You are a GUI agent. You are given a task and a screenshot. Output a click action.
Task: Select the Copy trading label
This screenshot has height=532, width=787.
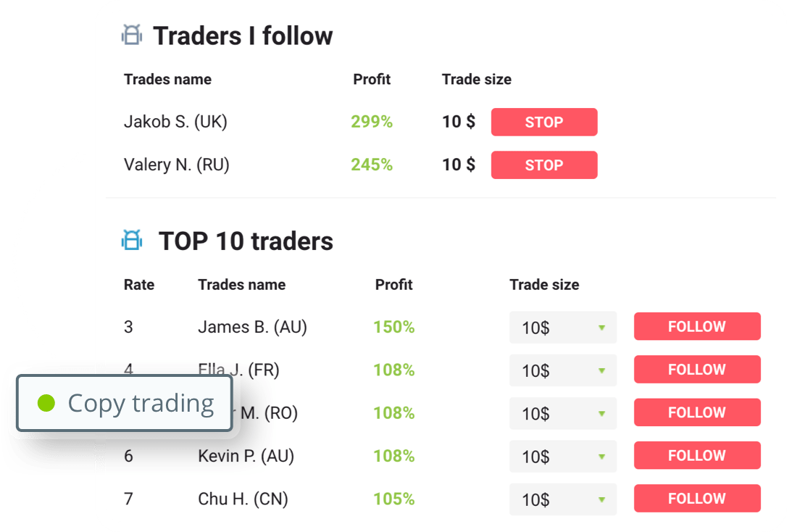click(x=141, y=404)
